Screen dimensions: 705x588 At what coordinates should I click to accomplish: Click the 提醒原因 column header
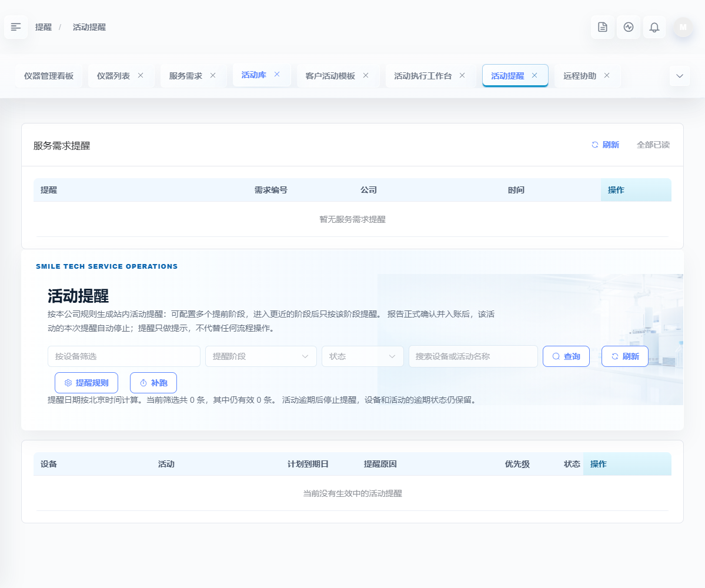point(380,464)
